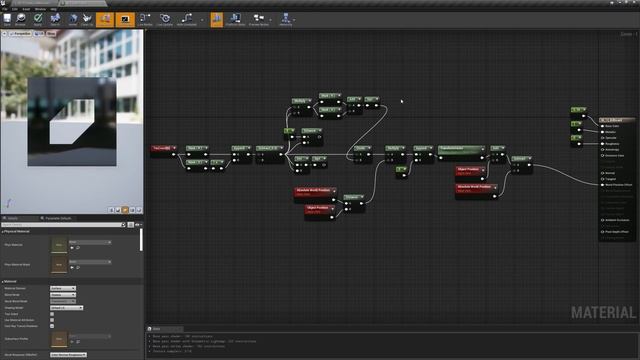Toggle the Cast Ray Traced Shadows checkbox
Image resolution: width=640 pixels, height=360 pixels.
point(52,326)
